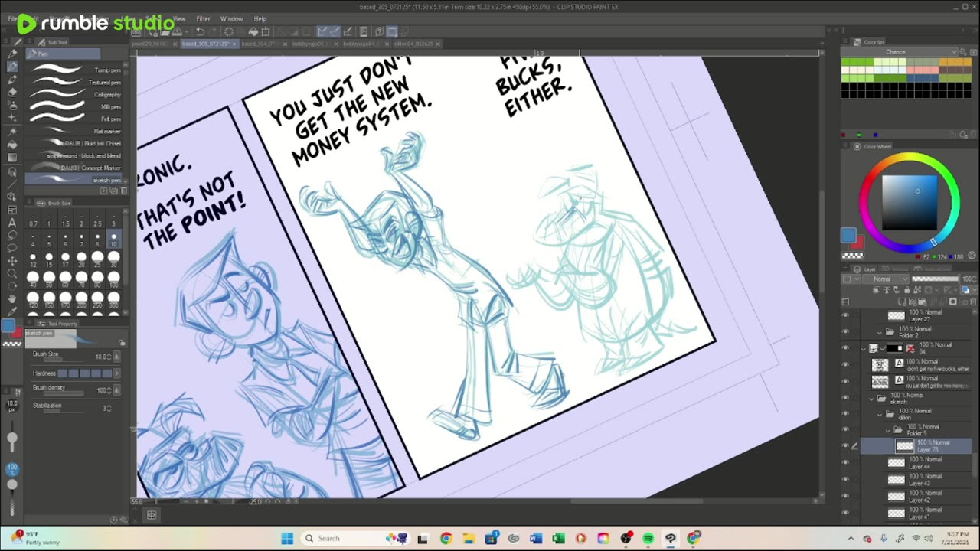Open File Explorer from the taskbar

coord(468,538)
